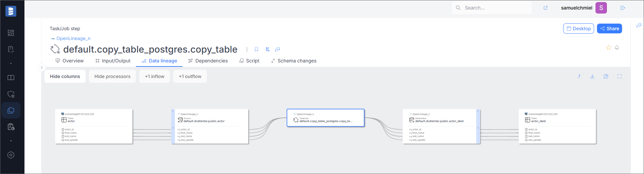Select the actor_dest table node title
Viewport: 644px width, 174px height.
[539, 121]
